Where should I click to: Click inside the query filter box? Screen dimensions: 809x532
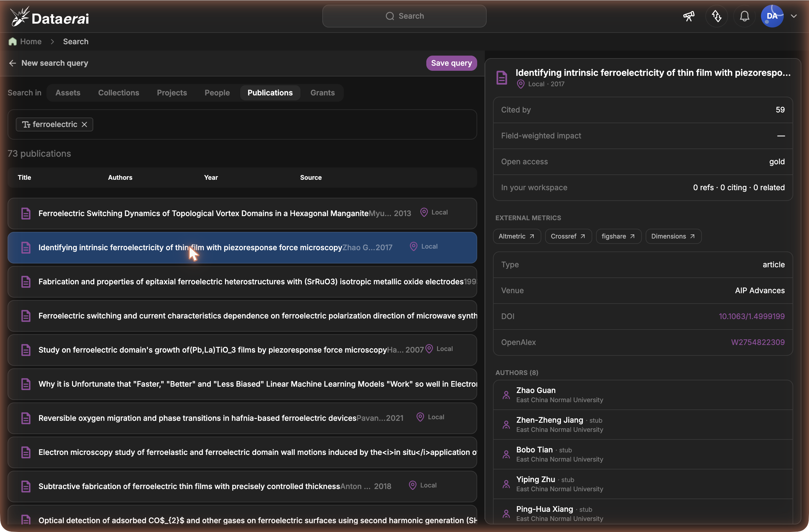click(x=242, y=124)
